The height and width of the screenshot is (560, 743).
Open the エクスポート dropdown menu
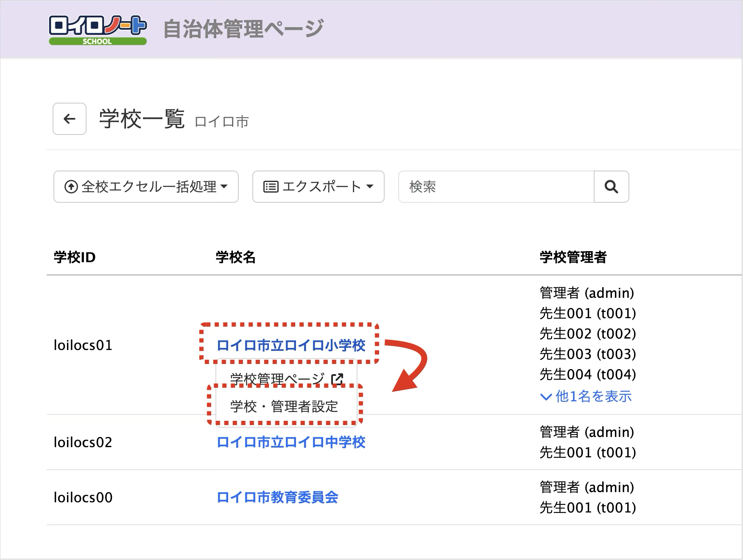point(318,187)
